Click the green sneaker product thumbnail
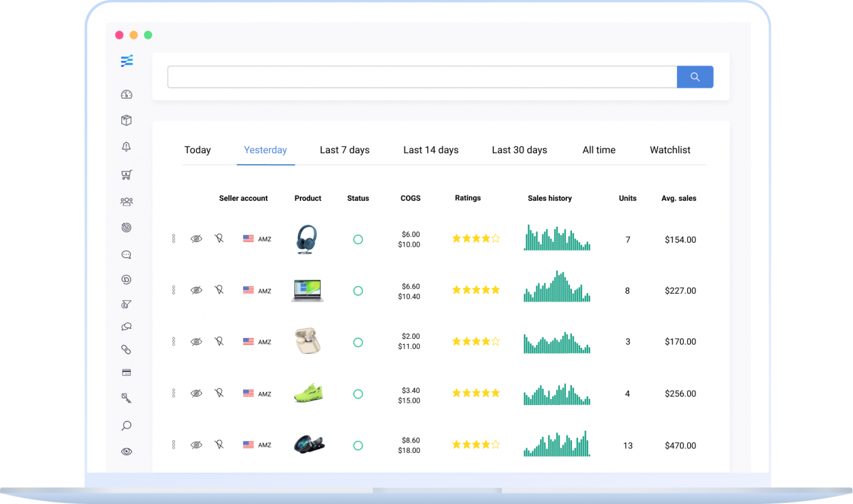 (x=308, y=393)
